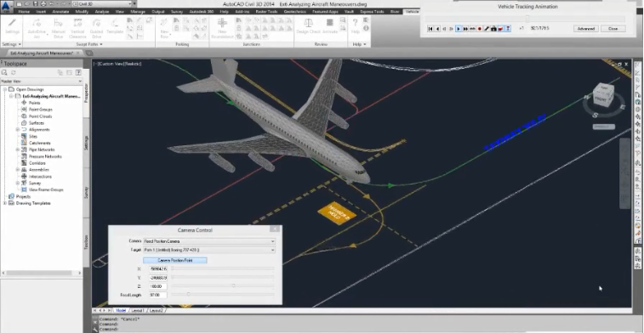Open Advanced animation options

[585, 29]
